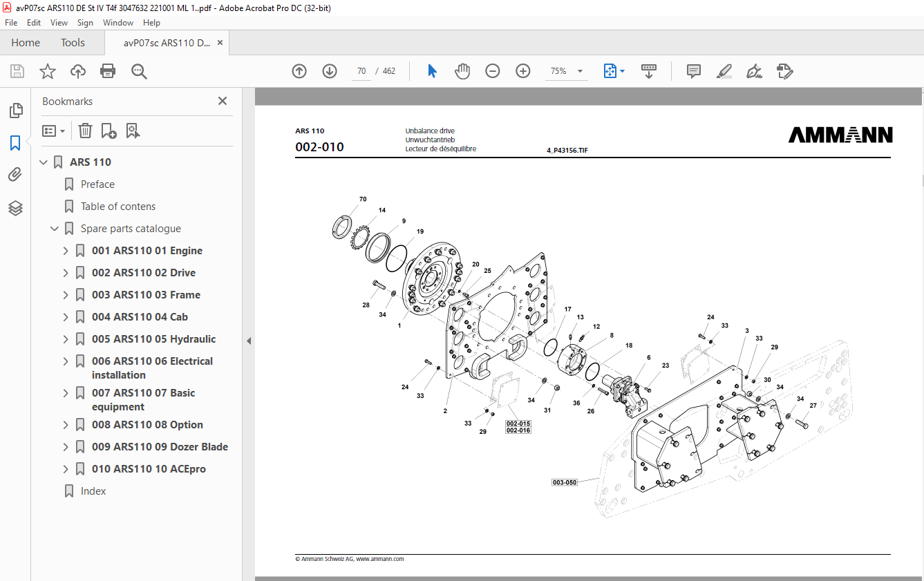Viewport: 924px width, 581px height.
Task: Open the zoom level 75% dropdown
Action: 580,71
